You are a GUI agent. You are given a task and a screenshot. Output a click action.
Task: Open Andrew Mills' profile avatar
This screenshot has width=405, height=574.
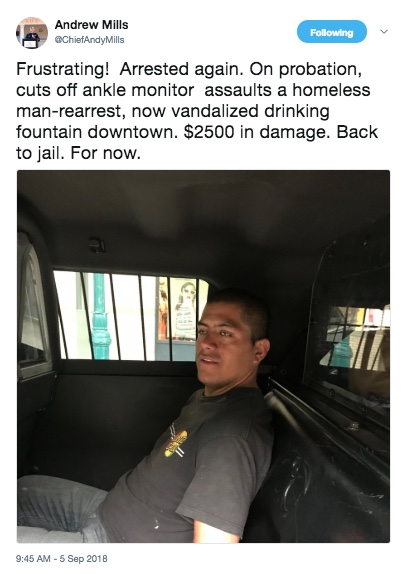(x=32, y=33)
